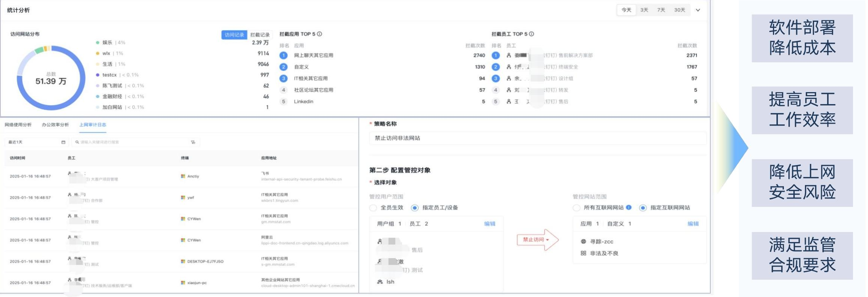The image size is (868, 297).
Task: Switch chart to 访问记录 view
Action: pyautogui.click(x=234, y=35)
